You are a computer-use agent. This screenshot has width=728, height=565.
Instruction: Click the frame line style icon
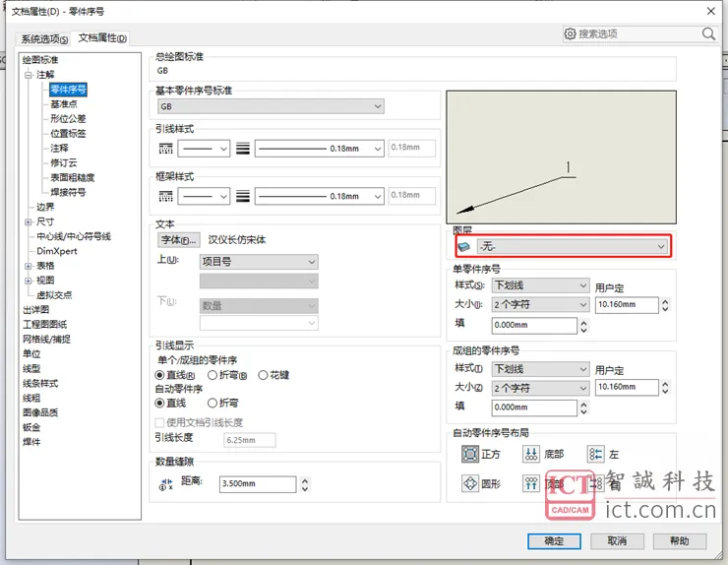point(165,196)
